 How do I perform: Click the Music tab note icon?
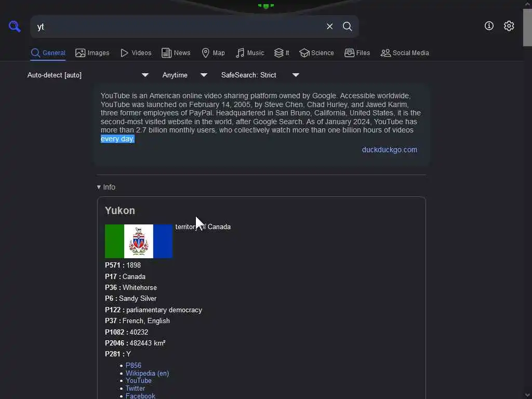coord(240,53)
